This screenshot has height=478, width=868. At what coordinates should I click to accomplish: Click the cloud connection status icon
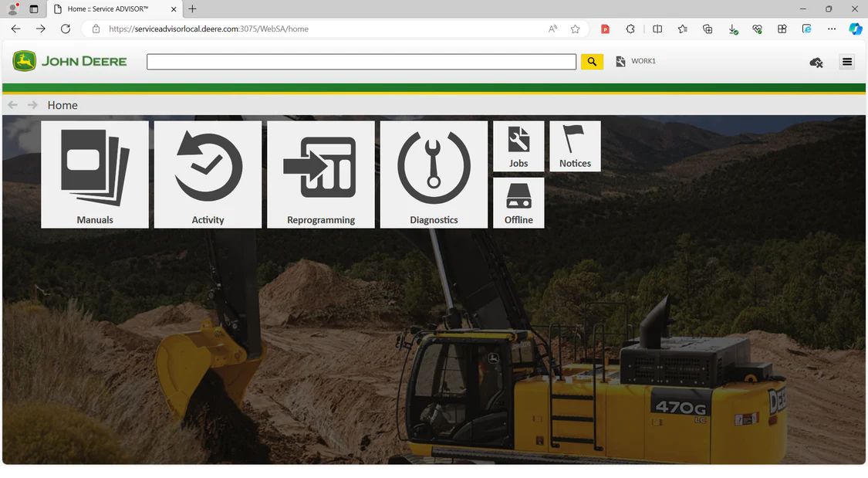[x=816, y=63]
